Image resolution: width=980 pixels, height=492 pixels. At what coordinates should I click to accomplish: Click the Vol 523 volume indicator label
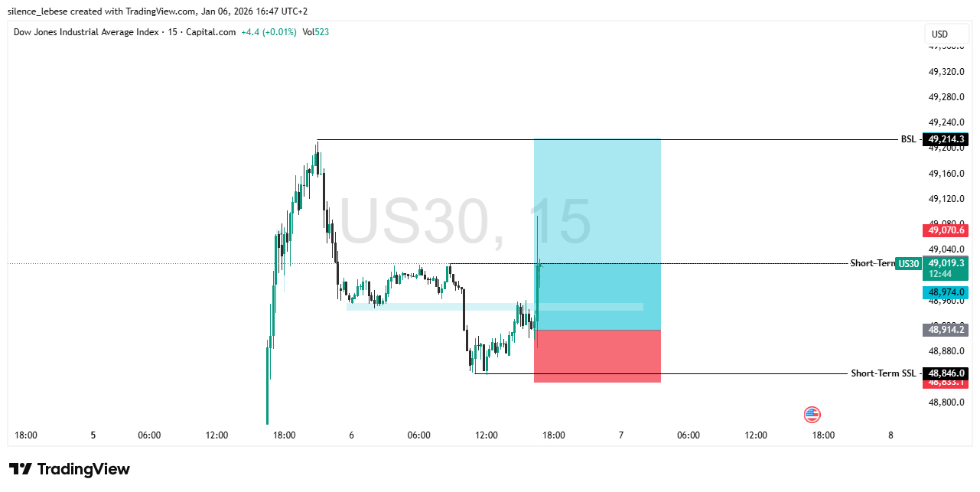click(x=315, y=32)
